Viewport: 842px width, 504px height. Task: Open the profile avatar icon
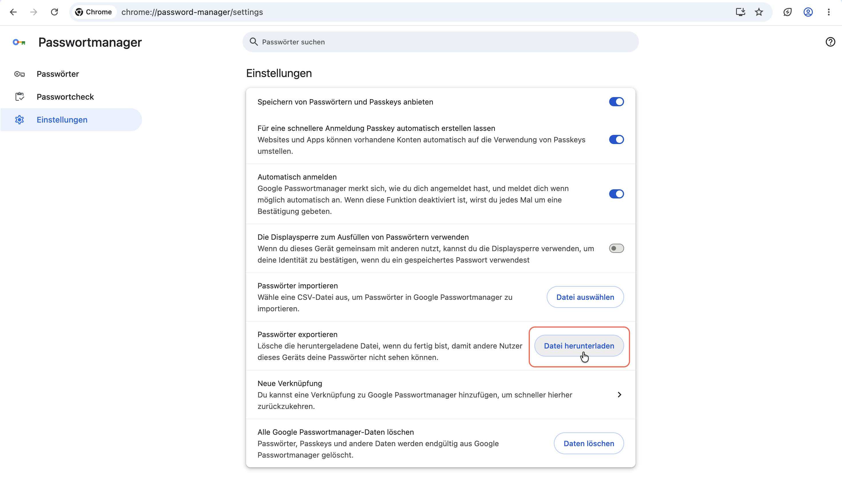click(808, 12)
